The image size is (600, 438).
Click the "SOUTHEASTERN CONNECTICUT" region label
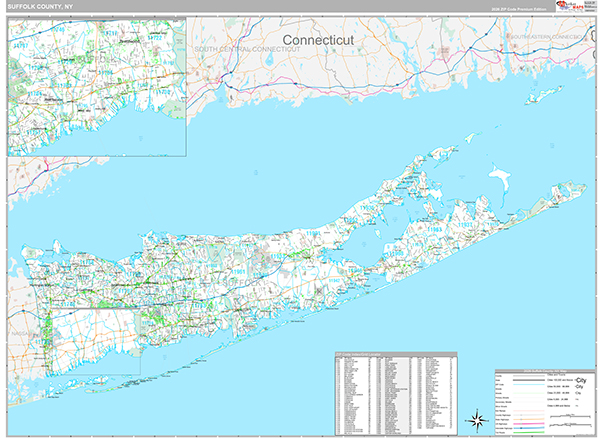(546, 37)
